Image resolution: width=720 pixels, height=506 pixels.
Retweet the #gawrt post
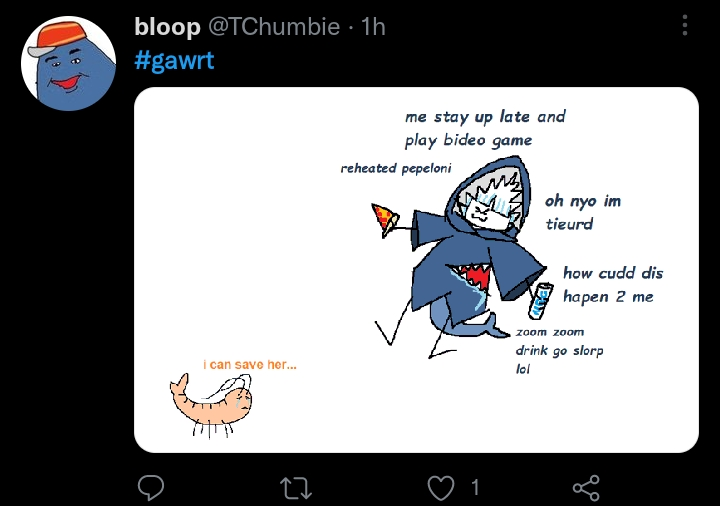(295, 488)
